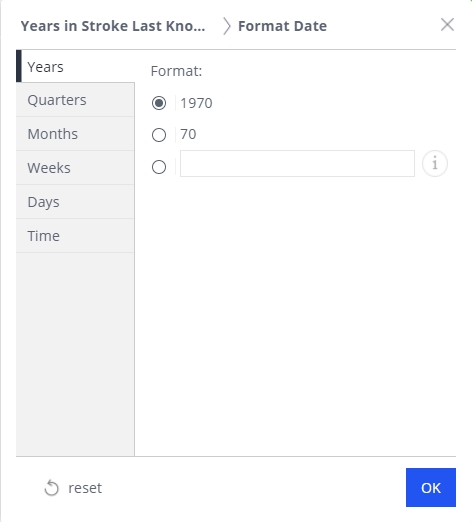The width and height of the screenshot is (472, 522).
Task: Click the reset text link
Action: pyautogui.click(x=85, y=488)
